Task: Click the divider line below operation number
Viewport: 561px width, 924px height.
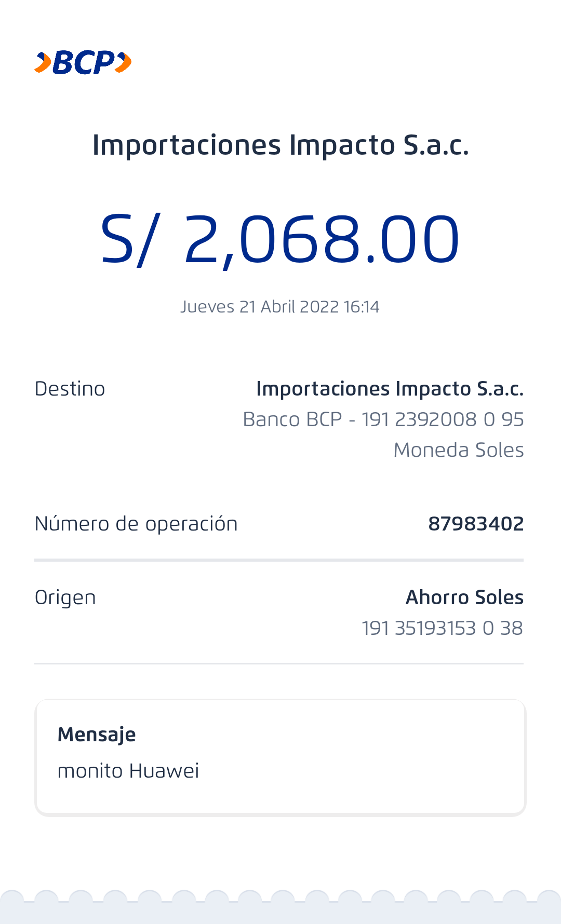Action: [x=279, y=560]
